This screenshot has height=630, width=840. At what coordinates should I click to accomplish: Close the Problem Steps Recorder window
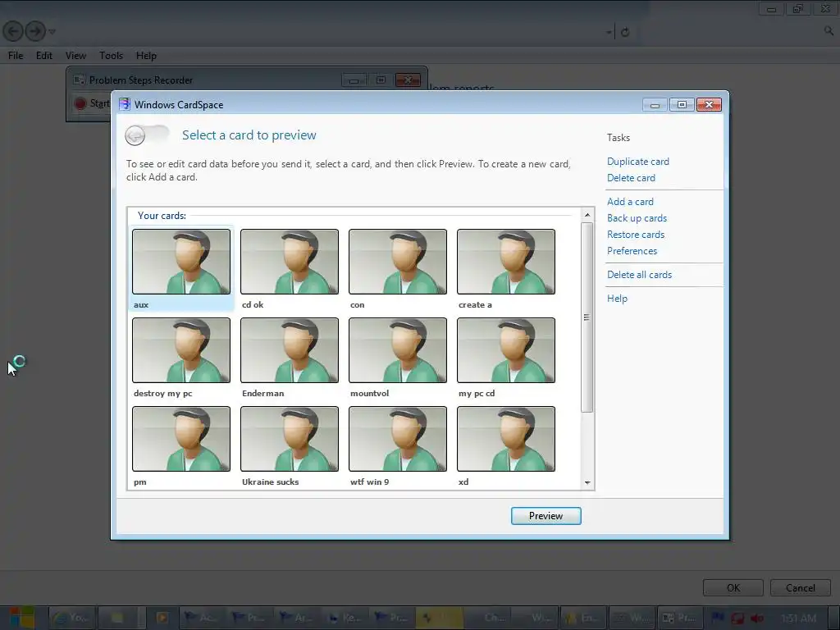pyautogui.click(x=408, y=80)
